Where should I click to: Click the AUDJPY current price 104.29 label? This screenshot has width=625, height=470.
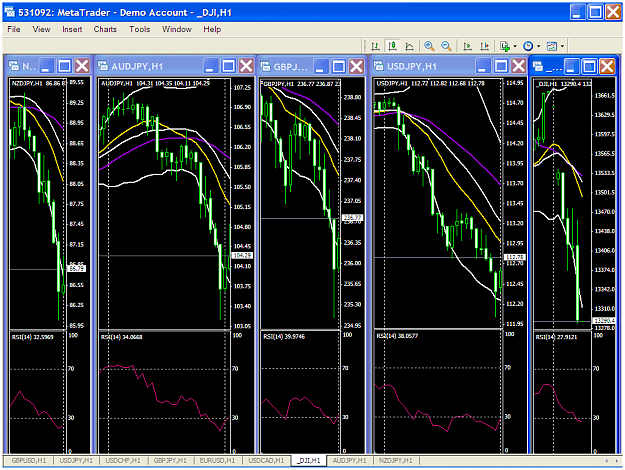pyautogui.click(x=242, y=256)
